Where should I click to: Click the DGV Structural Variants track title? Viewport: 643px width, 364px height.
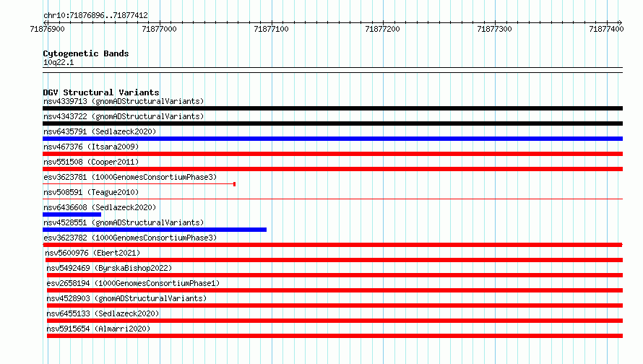click(x=101, y=92)
